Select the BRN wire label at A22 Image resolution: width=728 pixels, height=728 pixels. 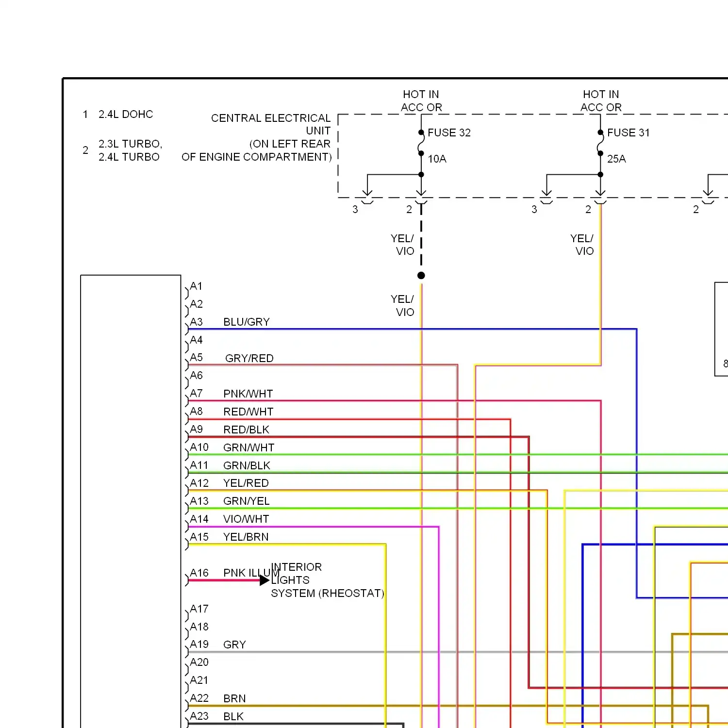pos(234,698)
